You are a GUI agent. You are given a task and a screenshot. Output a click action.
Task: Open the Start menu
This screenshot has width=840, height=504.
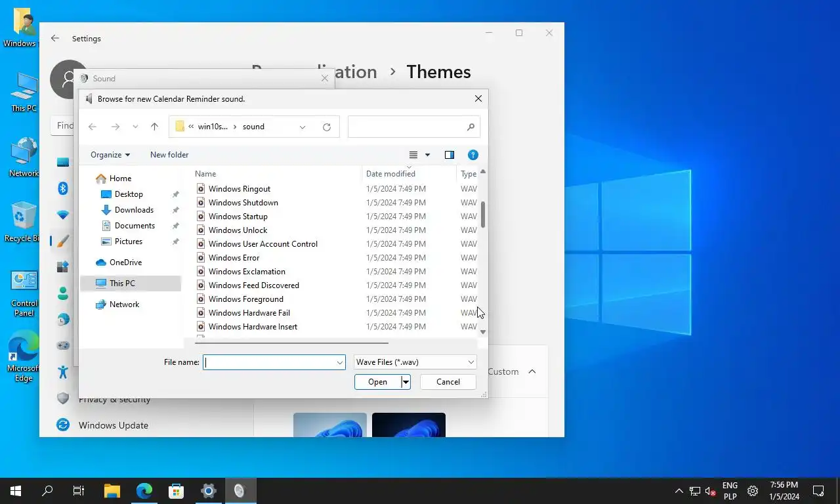coord(16,491)
